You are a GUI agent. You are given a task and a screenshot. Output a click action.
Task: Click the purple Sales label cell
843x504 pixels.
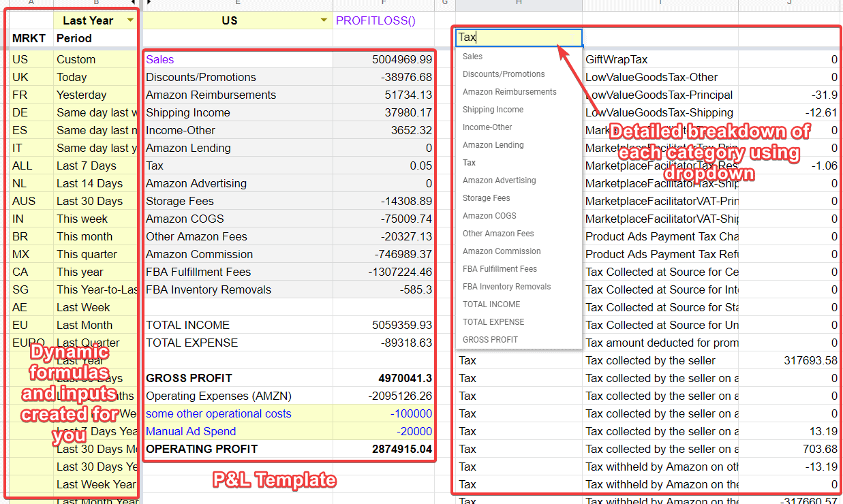pos(160,59)
